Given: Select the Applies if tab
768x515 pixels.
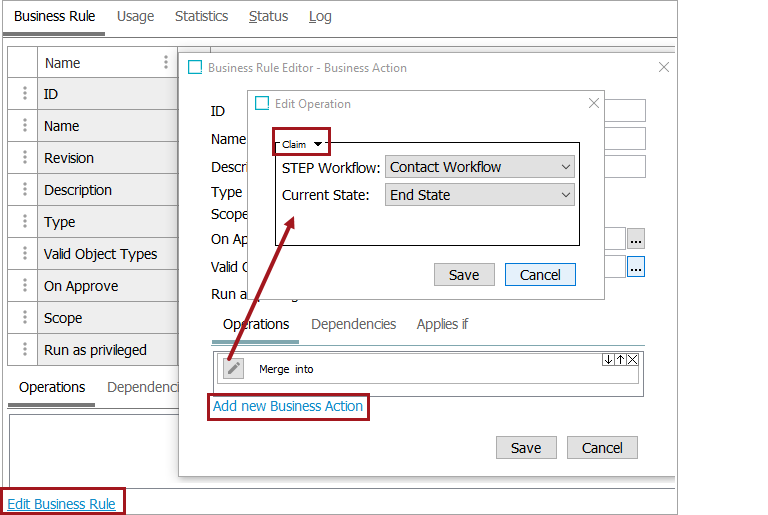Looking at the screenshot, I should pyautogui.click(x=442, y=324).
